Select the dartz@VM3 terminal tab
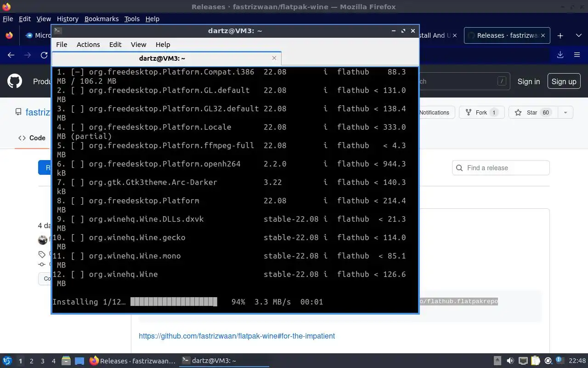The width and height of the screenshot is (588, 368). click(166, 58)
